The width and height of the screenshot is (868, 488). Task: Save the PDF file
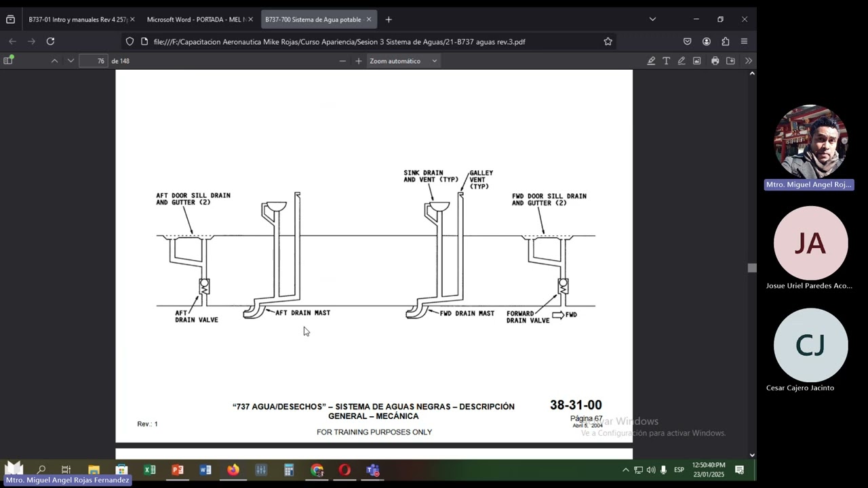pyautogui.click(x=730, y=61)
